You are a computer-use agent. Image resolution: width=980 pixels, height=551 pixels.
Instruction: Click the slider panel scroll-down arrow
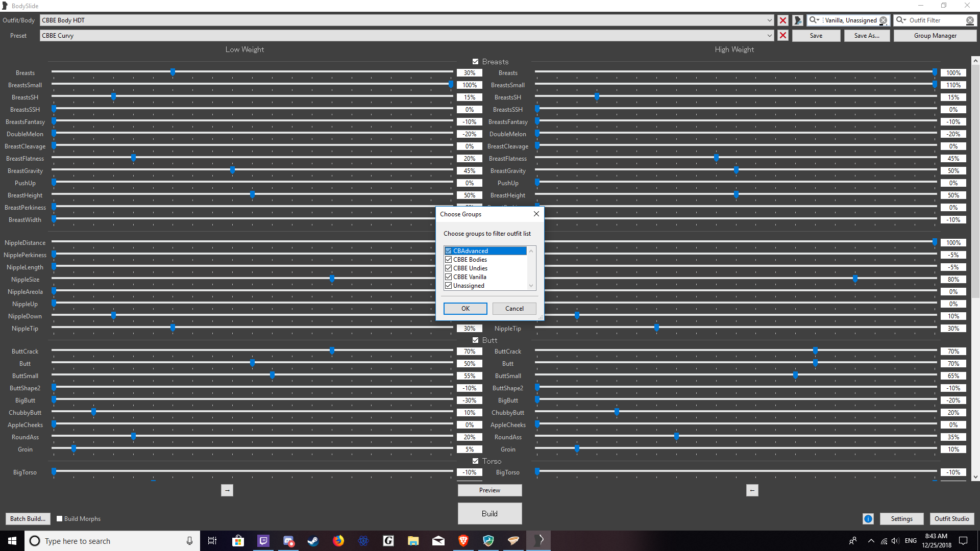coord(975,477)
